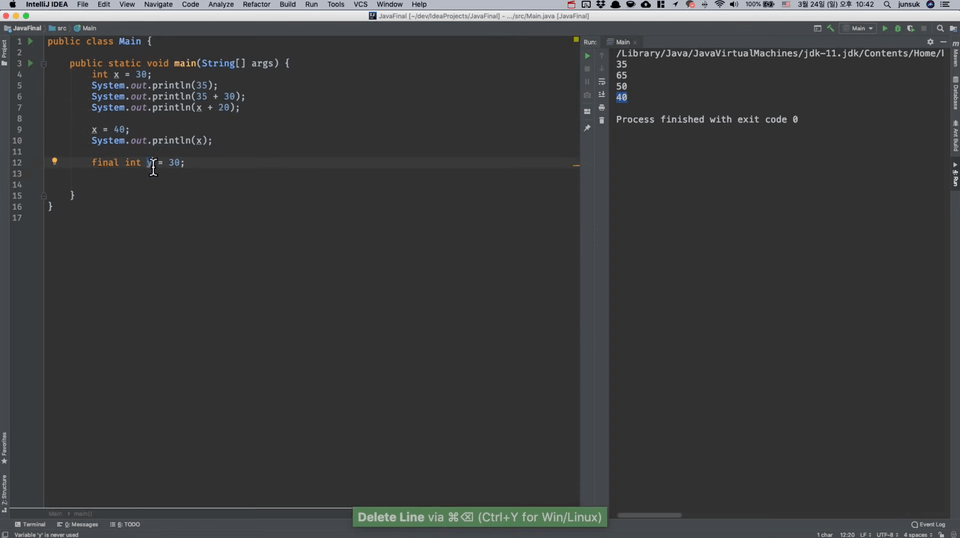This screenshot has width=960, height=538.
Task: Open the TODO tool window
Action: click(x=125, y=525)
